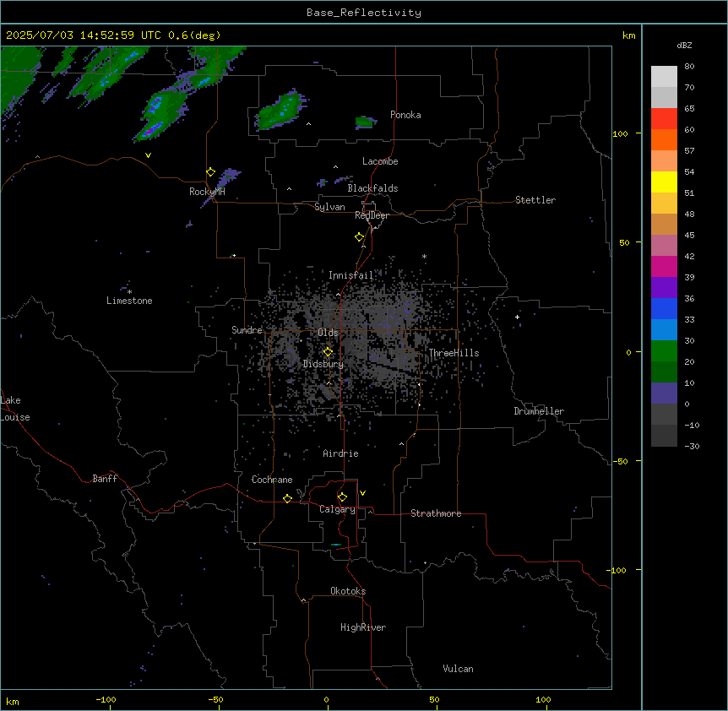Click the yellow V marker northwest of RockyMH
Screen dimensions: 728x711
tap(148, 155)
